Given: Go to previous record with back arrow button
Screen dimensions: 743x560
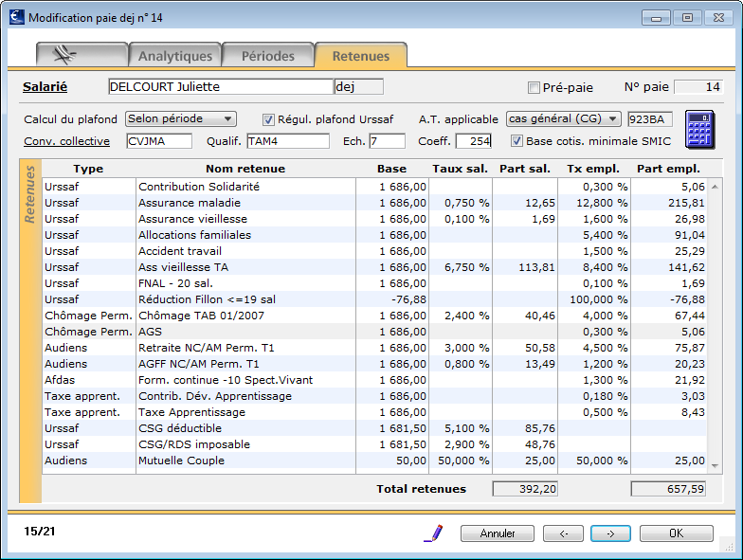Looking at the screenshot, I should coord(563,533).
